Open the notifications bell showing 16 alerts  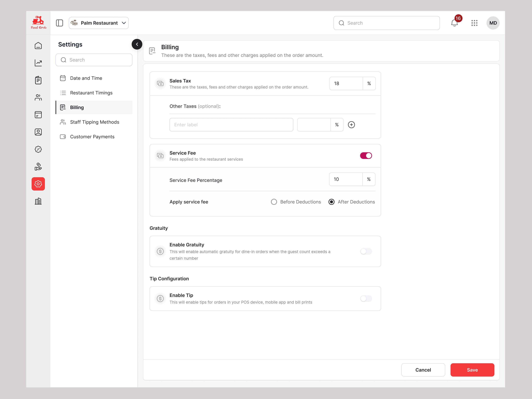coord(455,23)
